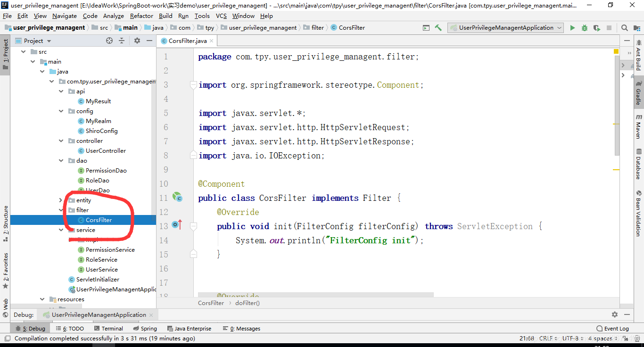Image resolution: width=644 pixels, height=347 pixels.
Task: Open the Spring tool window
Action: coord(145,329)
